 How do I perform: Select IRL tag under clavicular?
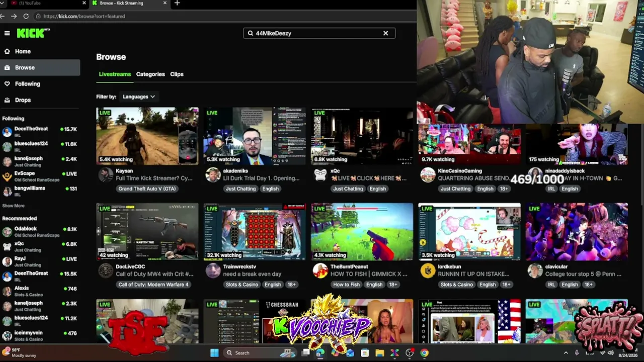(x=551, y=285)
